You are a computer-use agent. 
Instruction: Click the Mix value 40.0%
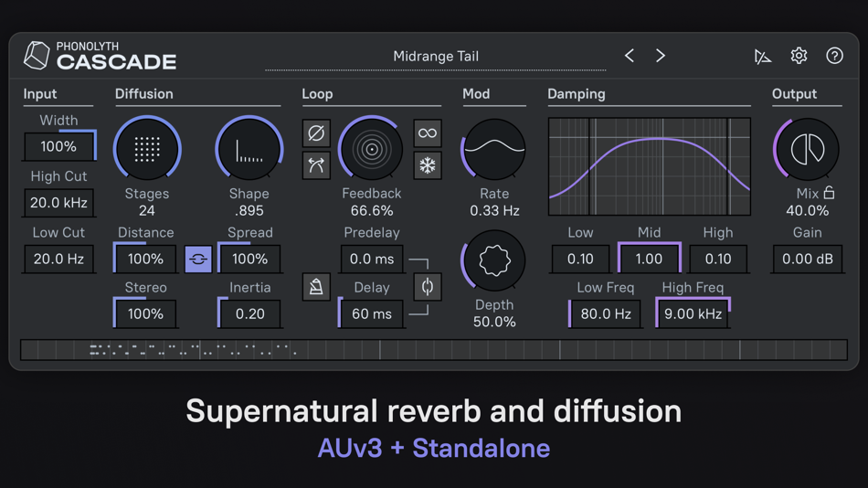pos(807,210)
